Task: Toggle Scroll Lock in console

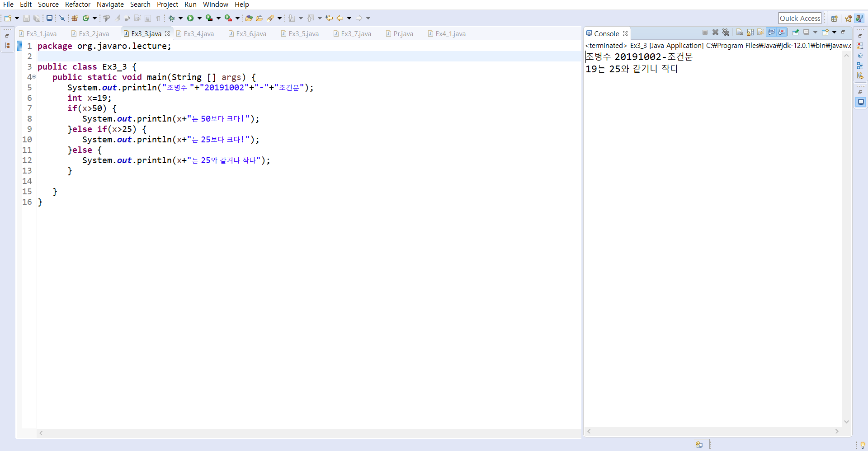Action: click(750, 32)
